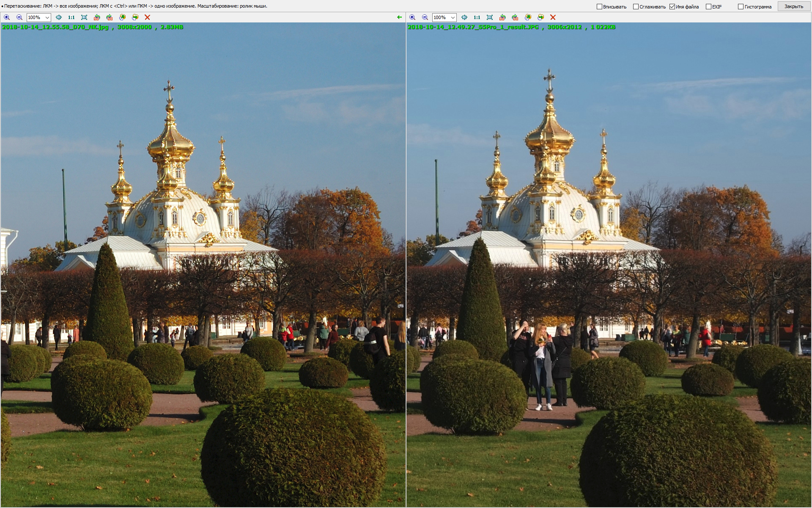Enable the Вписывать checkbox
Screen dimensions: 812x508
[599, 7]
